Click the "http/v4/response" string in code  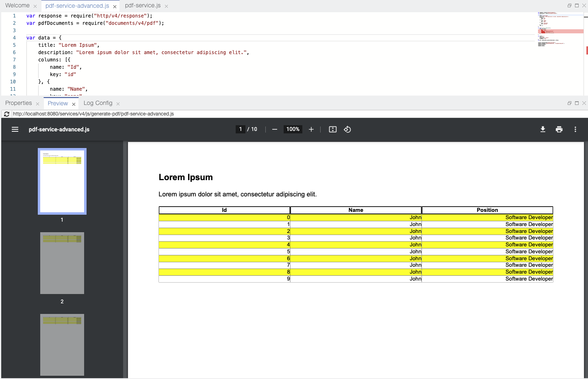click(x=120, y=16)
